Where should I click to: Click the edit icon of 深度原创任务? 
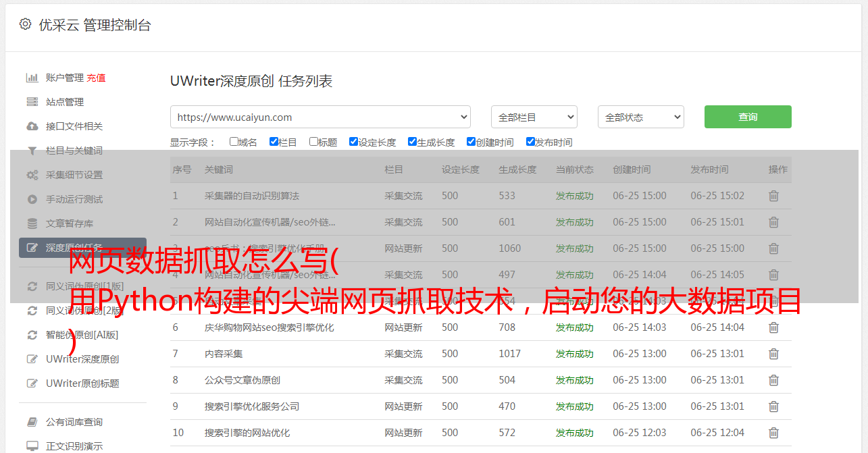[32, 248]
